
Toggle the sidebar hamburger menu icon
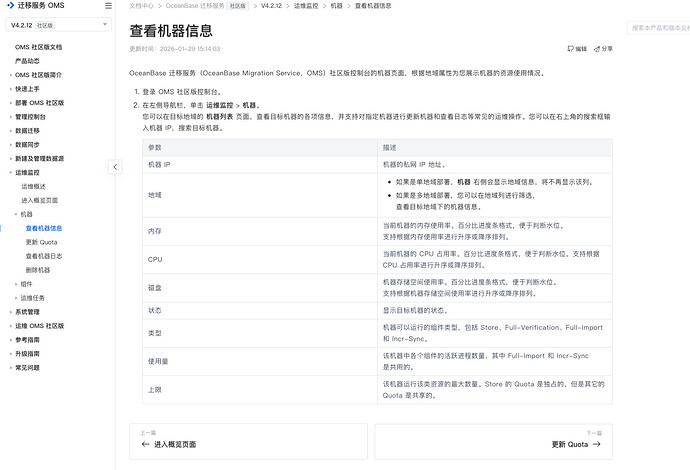(x=107, y=6)
